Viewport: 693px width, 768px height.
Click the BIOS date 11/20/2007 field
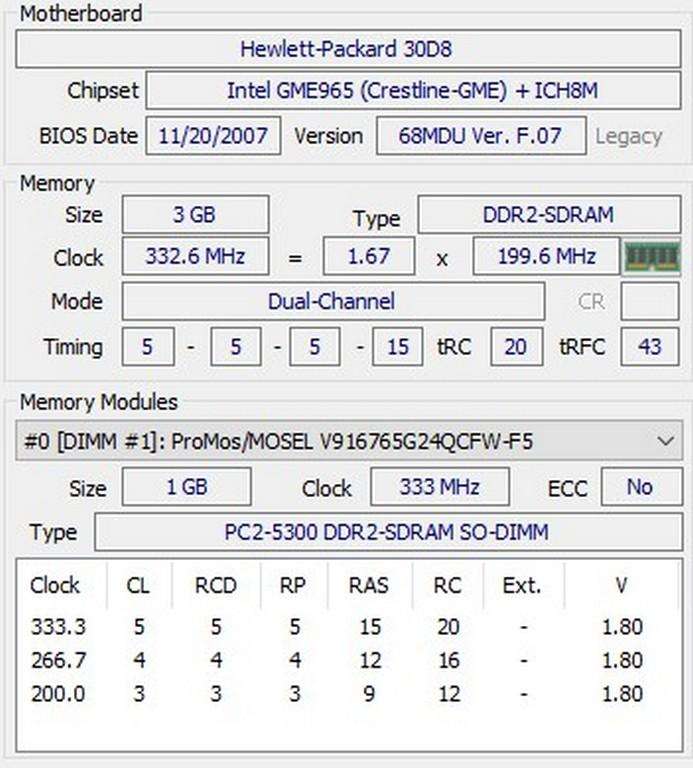coord(213,136)
